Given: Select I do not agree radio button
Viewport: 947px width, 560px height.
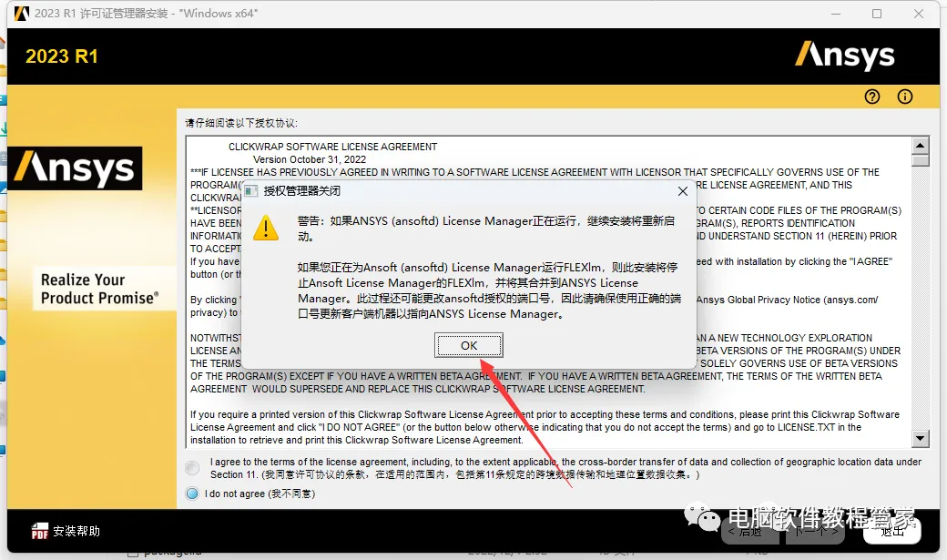Looking at the screenshot, I should (192, 494).
